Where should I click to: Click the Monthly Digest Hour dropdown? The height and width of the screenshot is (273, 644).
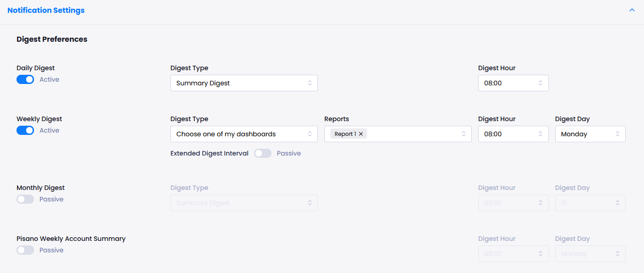pos(513,203)
